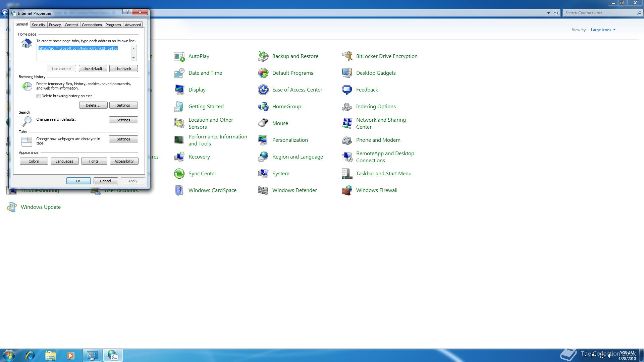Open Languages appearance button
The width and height of the screenshot is (644, 362).
pyautogui.click(x=64, y=161)
